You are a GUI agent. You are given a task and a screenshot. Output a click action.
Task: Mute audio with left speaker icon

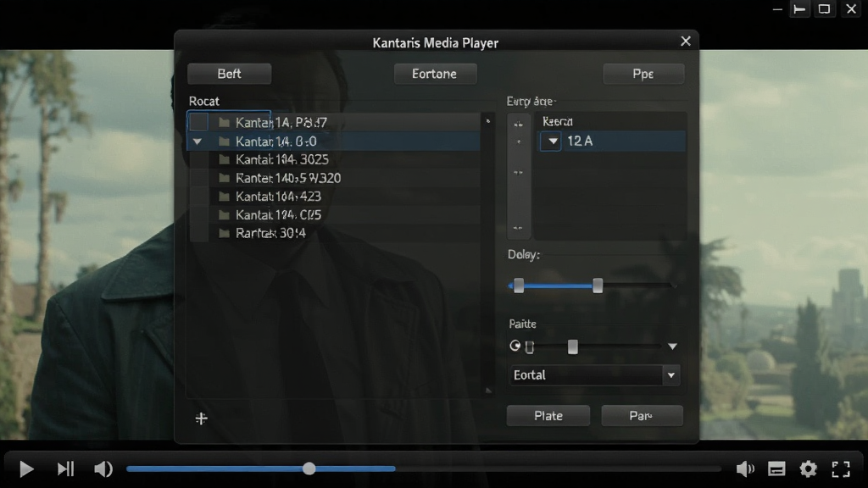[103, 469]
